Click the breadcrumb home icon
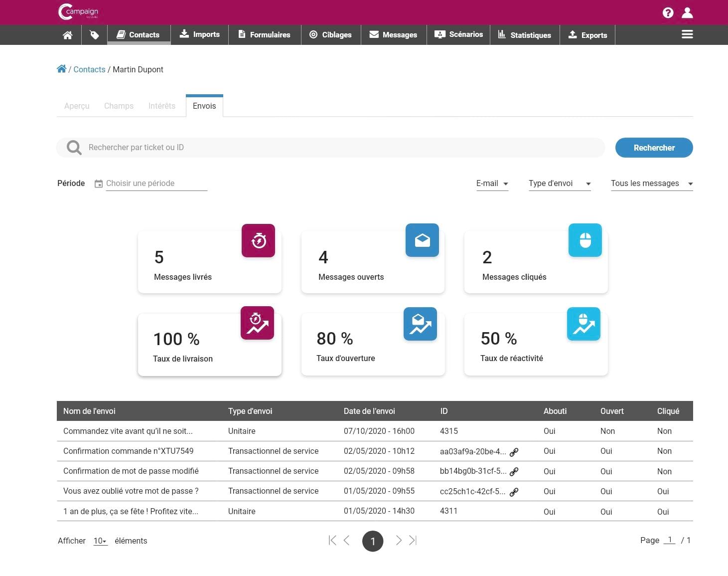The image size is (728, 576). coord(61,69)
